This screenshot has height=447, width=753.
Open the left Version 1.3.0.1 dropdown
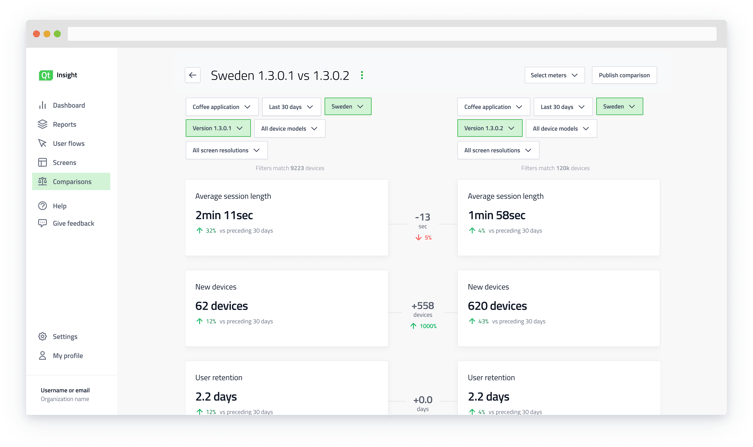pyautogui.click(x=218, y=128)
